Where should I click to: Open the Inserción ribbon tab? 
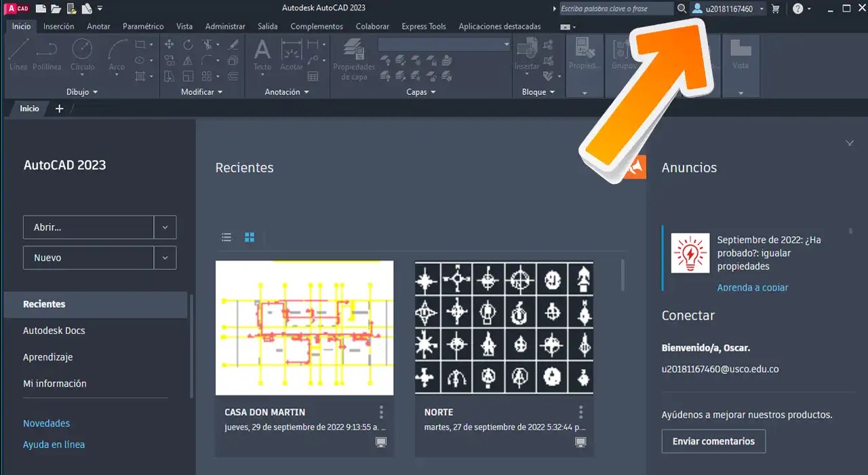click(59, 26)
